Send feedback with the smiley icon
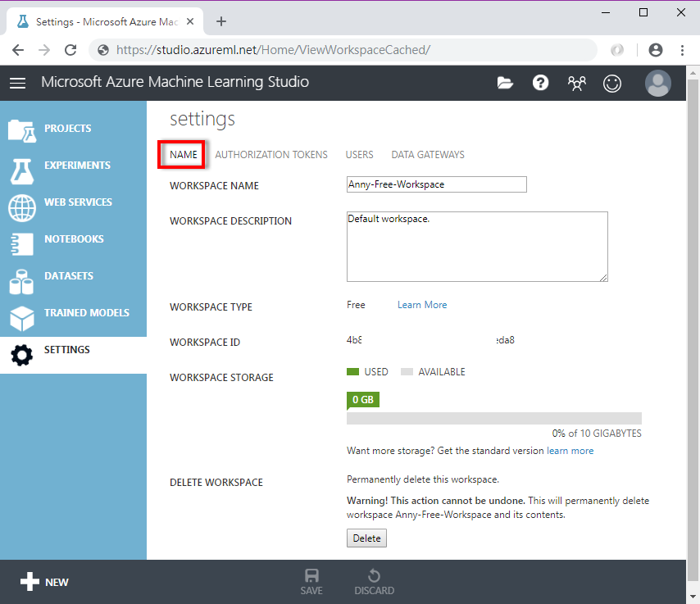700x604 pixels. 612,84
